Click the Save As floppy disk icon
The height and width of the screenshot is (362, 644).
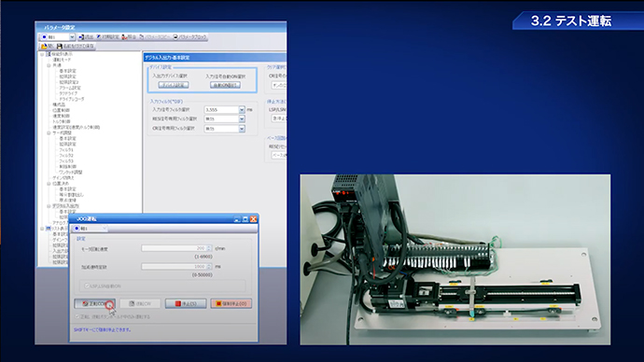(x=59, y=47)
